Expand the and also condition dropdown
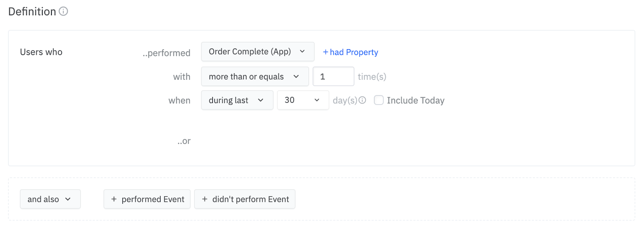 click(x=50, y=199)
